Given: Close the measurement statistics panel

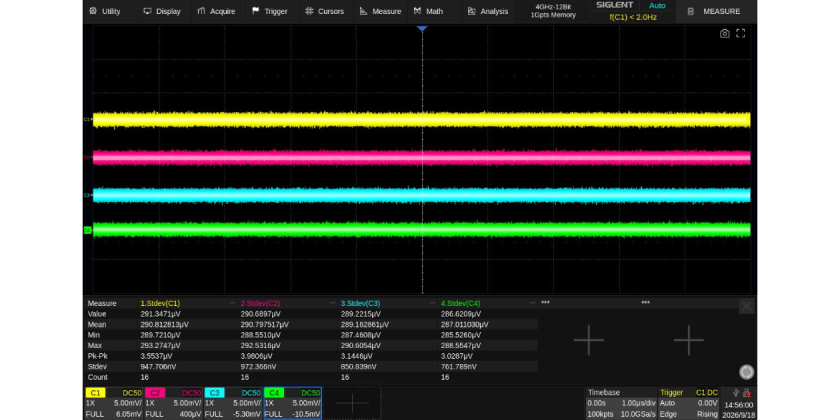Looking at the screenshot, I should click(746, 306).
